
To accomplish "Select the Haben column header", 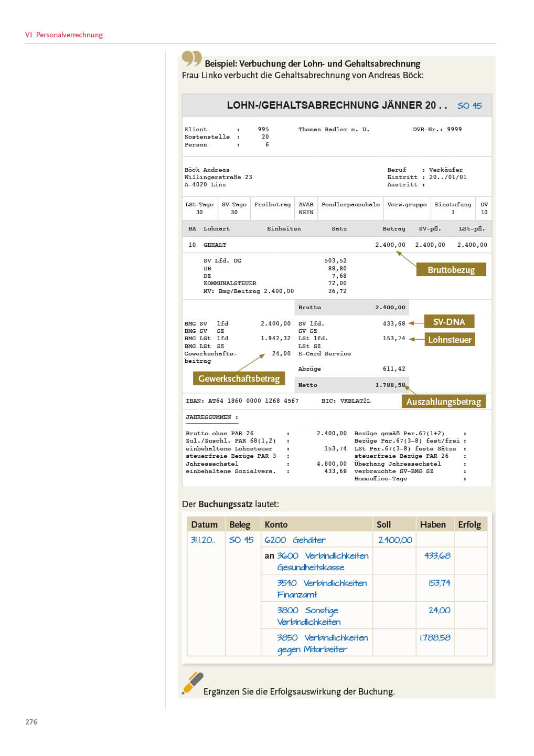I will tap(432, 524).
